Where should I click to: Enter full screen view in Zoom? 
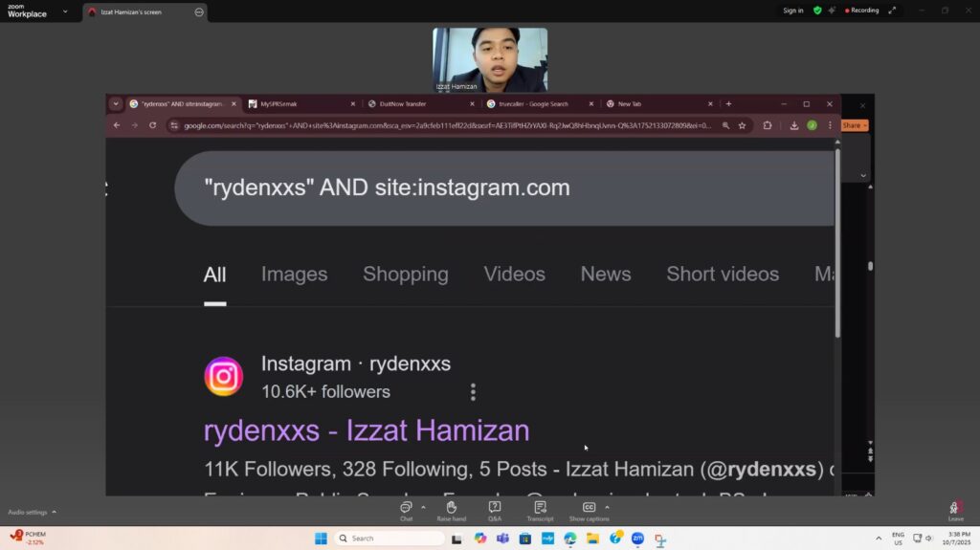[x=892, y=11]
